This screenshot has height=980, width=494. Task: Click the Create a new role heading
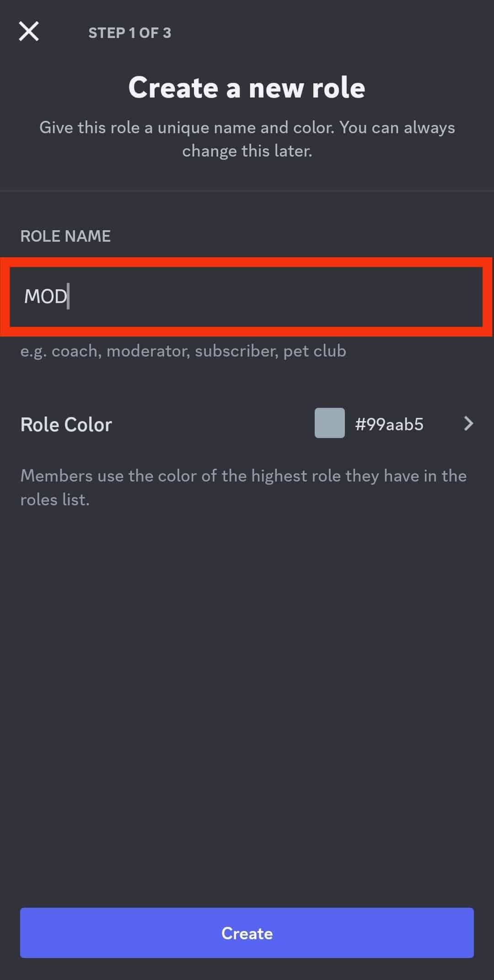pyautogui.click(x=247, y=87)
